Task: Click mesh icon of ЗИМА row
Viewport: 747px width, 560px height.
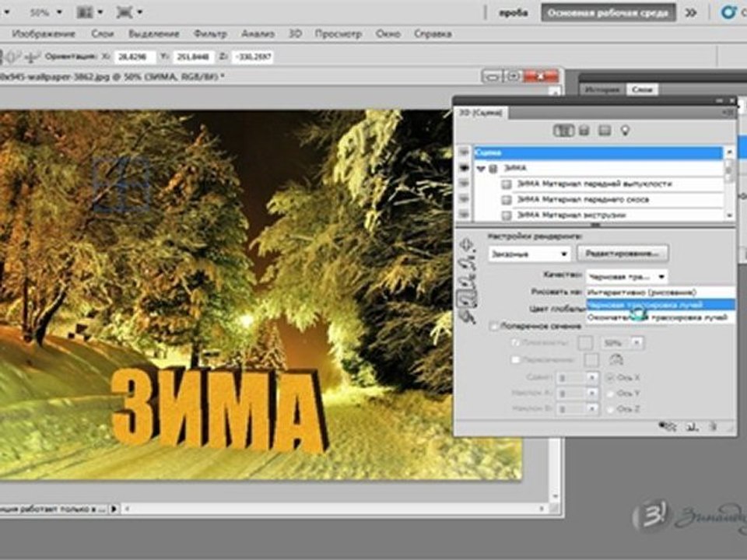Action: (494, 168)
